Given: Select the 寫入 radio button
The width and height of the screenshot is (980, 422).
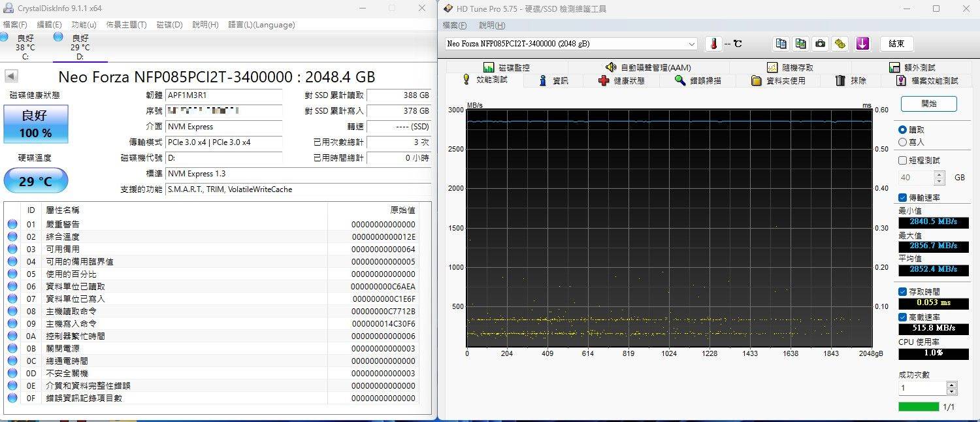Looking at the screenshot, I should pos(903,141).
